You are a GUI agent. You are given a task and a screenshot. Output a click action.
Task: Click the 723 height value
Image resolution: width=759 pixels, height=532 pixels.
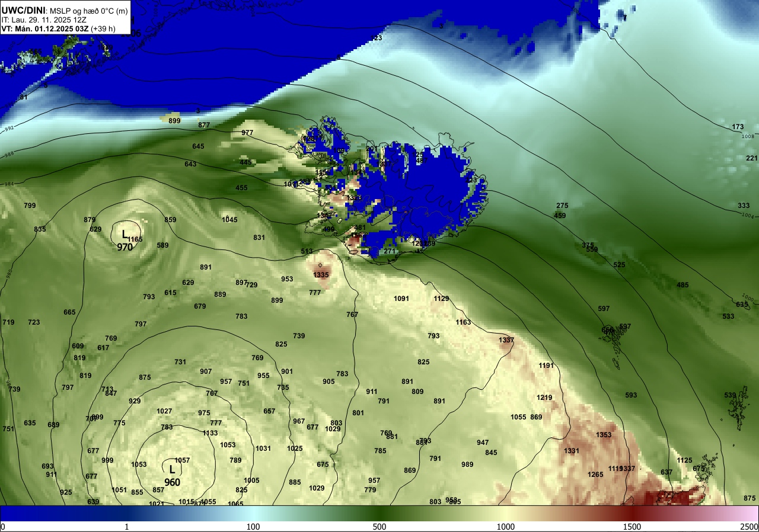[34, 322]
